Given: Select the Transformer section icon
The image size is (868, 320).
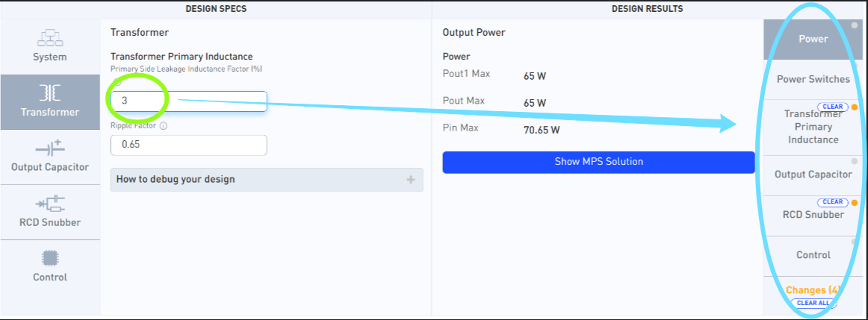Looking at the screenshot, I should pos(50,93).
